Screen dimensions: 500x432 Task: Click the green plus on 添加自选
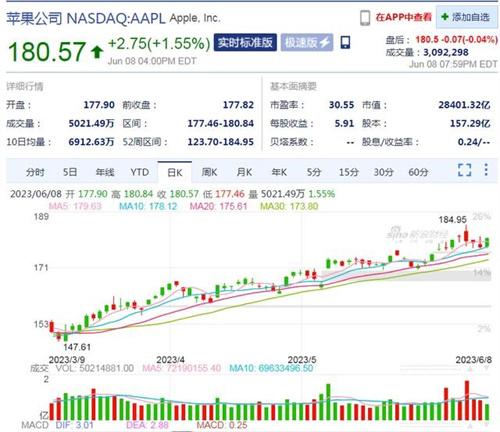point(445,17)
